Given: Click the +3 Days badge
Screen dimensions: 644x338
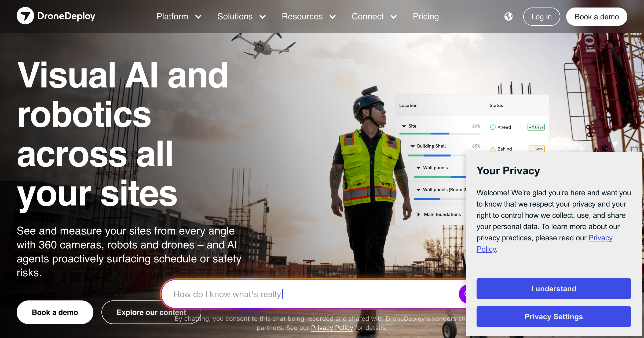Looking at the screenshot, I should 536,127.
